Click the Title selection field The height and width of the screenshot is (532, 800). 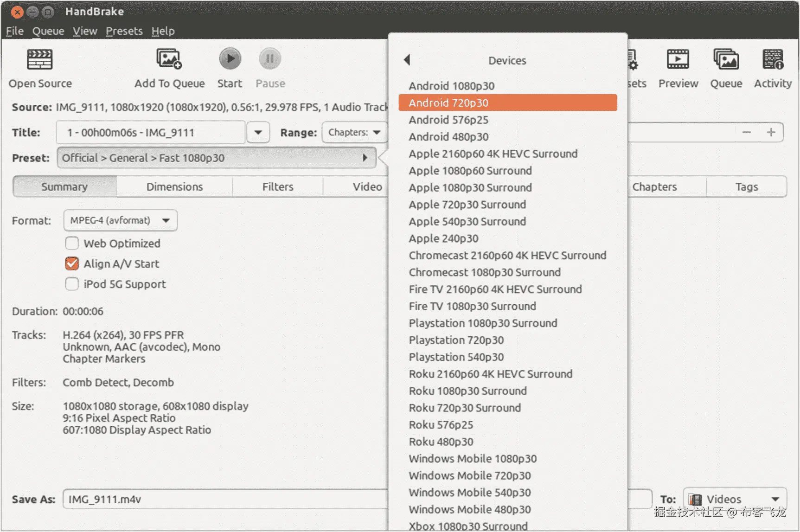pyautogui.click(x=151, y=132)
